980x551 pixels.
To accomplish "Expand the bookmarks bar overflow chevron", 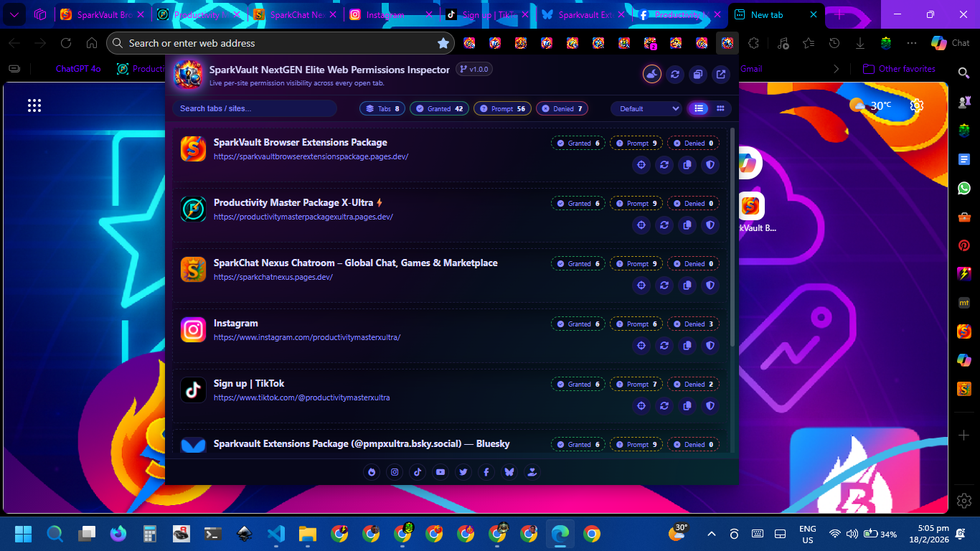I will pos(836,69).
